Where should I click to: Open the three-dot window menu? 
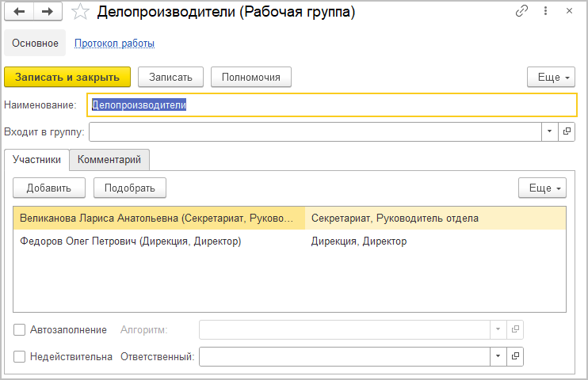click(545, 12)
